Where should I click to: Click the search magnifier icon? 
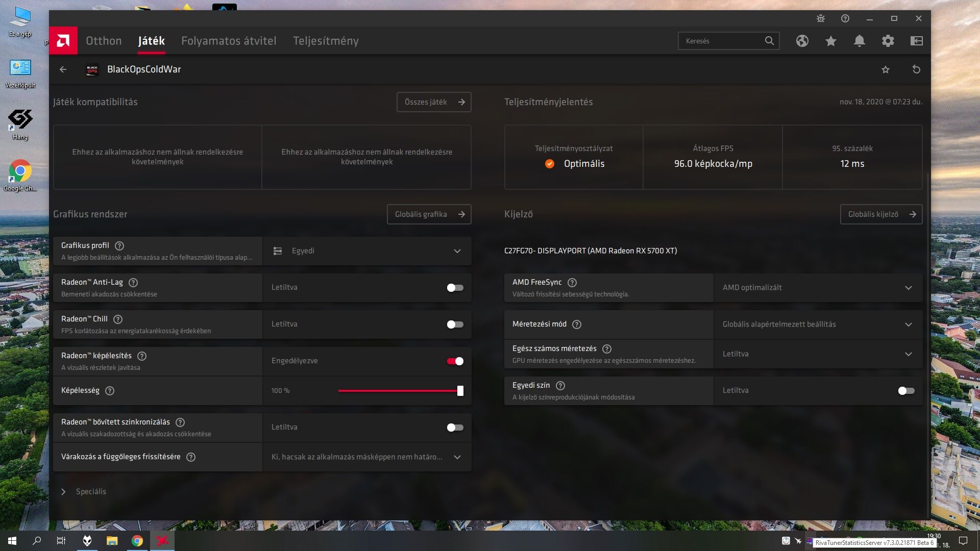(x=769, y=41)
